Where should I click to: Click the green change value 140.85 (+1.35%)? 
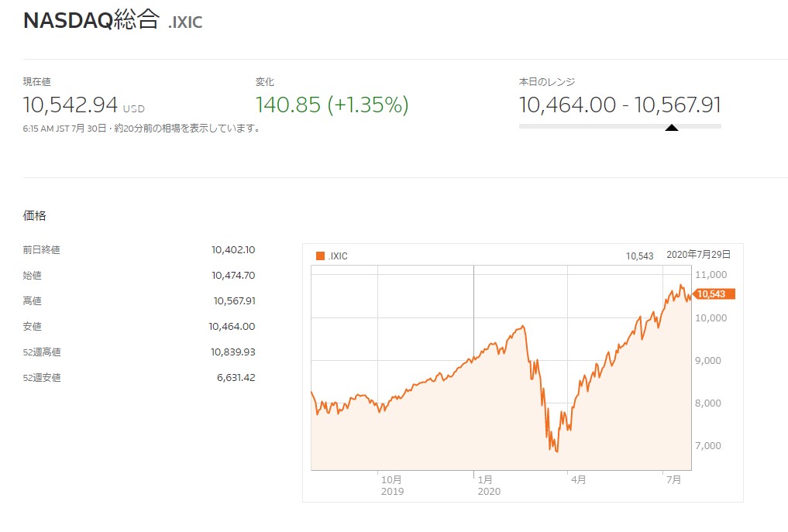tap(332, 105)
